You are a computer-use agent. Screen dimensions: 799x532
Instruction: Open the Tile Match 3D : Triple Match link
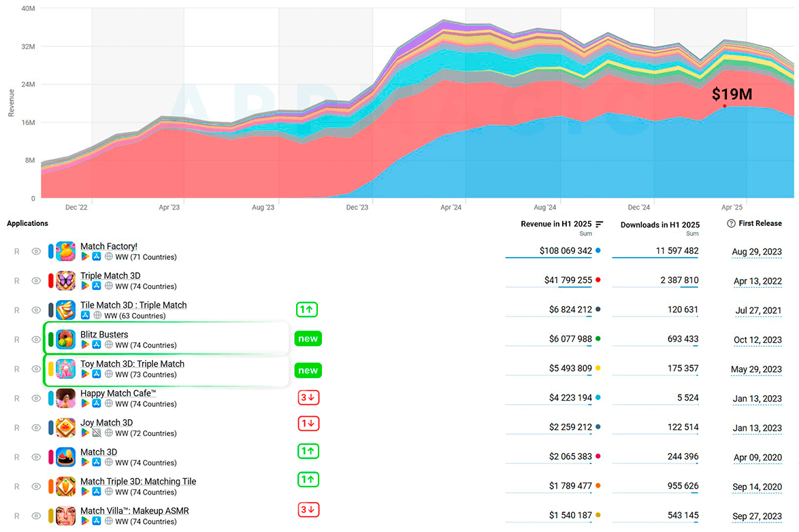coord(133,305)
